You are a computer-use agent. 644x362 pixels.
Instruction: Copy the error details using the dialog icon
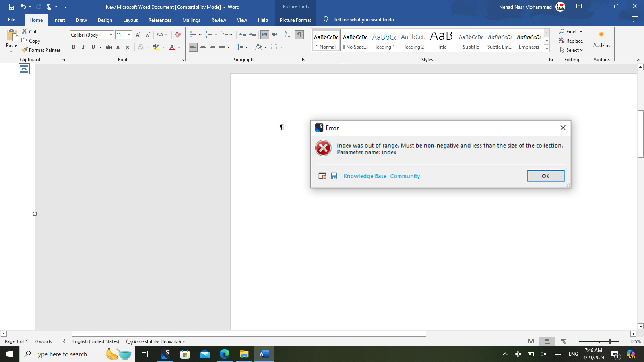(322, 176)
